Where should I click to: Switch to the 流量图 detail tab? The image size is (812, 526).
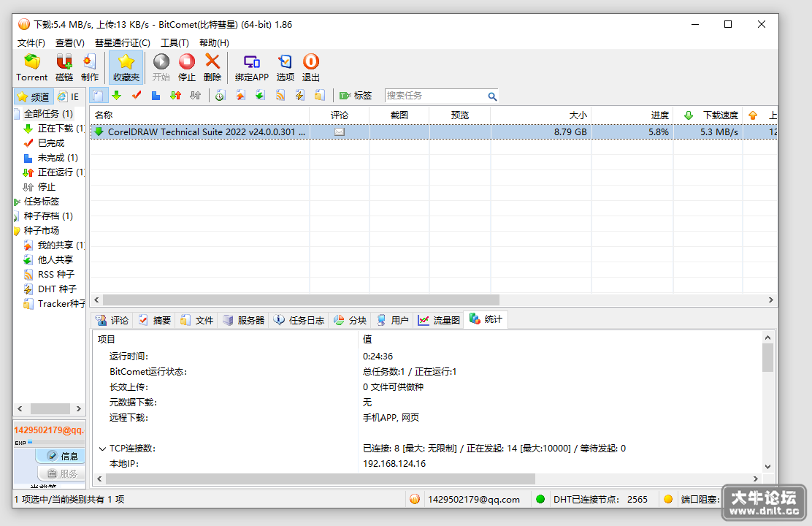(x=439, y=320)
